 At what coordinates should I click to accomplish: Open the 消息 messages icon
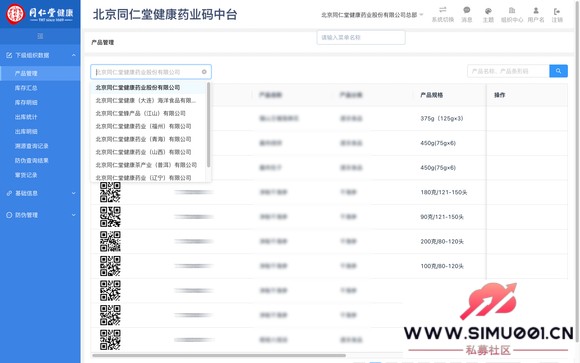(x=467, y=10)
